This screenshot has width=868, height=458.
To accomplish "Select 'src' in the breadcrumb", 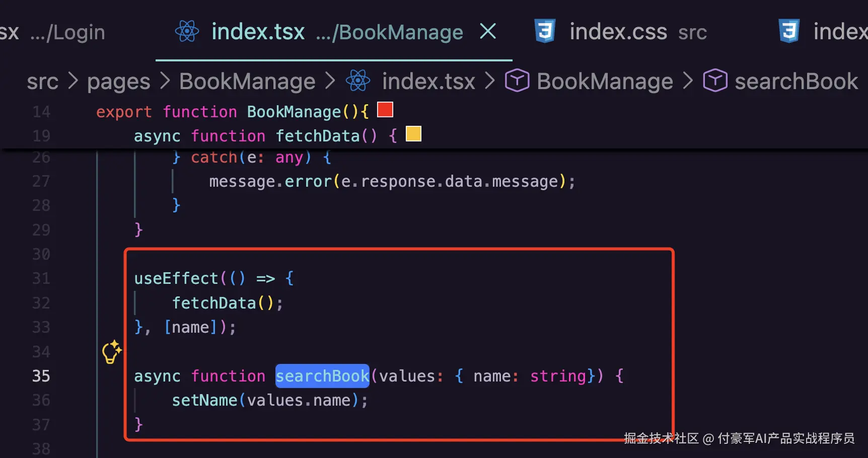I will [x=43, y=82].
